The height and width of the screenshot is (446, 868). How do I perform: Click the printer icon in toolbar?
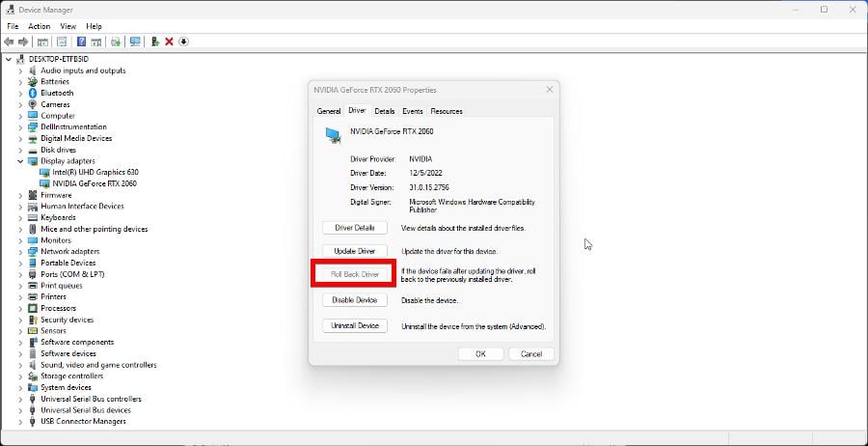pyautogui.click(x=115, y=42)
